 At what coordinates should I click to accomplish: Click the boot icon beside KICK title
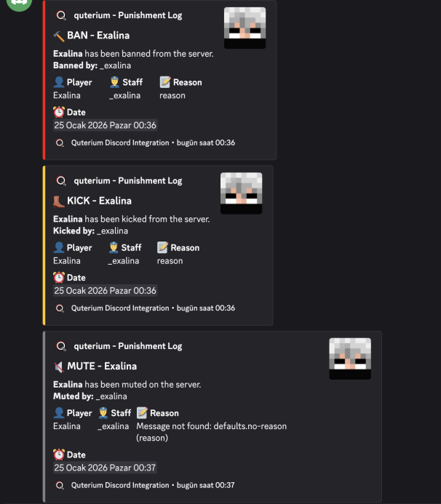pos(59,201)
